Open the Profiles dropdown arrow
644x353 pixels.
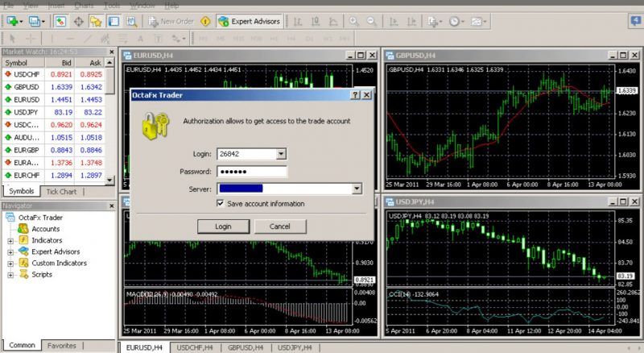tap(43, 22)
